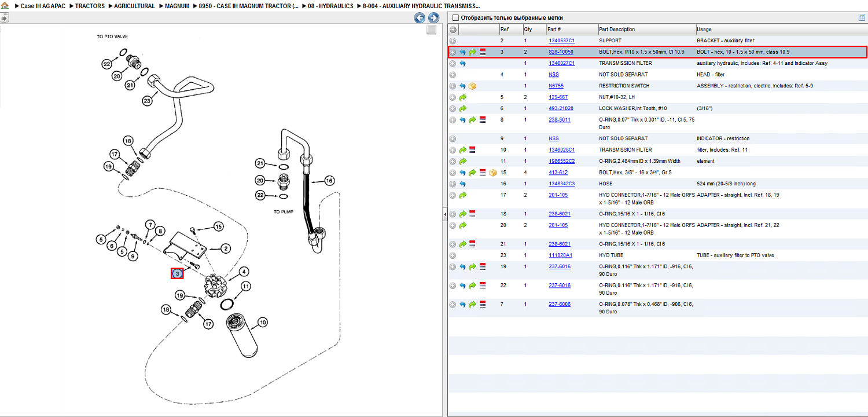The height and width of the screenshot is (417, 868).
Task: Select '524 mm (20-5/8 inch) long' usage cell
Action: [x=726, y=184]
